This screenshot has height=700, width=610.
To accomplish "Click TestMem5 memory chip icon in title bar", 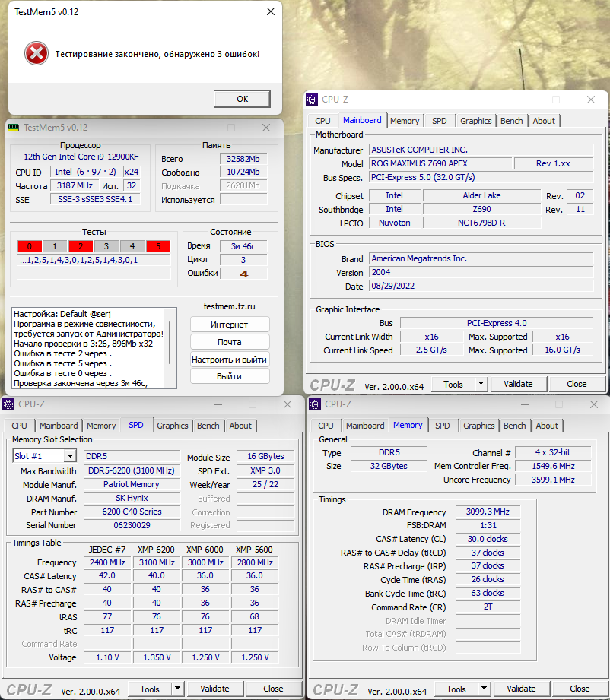I will (14, 128).
